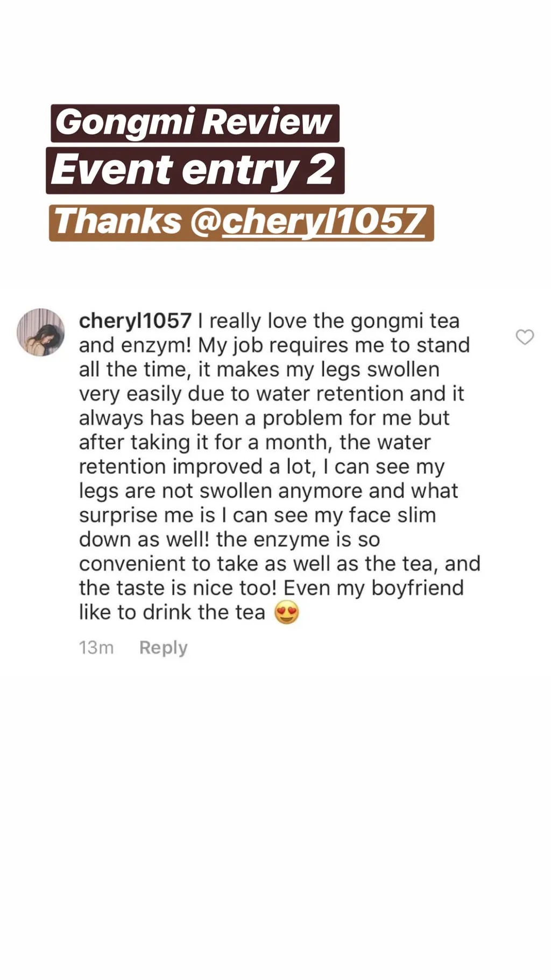Image resolution: width=551 pixels, height=980 pixels.
Task: Like the comment with the heart icon
Action: (x=525, y=337)
